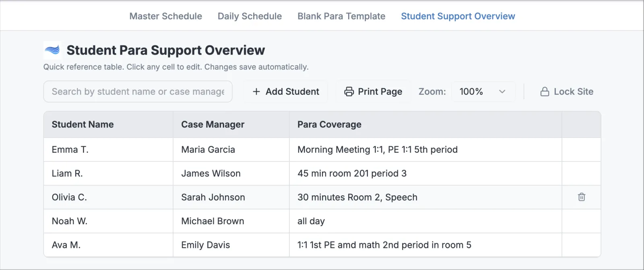Screen dimensions: 644x270
Task: Edit case manager Maria Garcia cell
Action: coord(231,149)
